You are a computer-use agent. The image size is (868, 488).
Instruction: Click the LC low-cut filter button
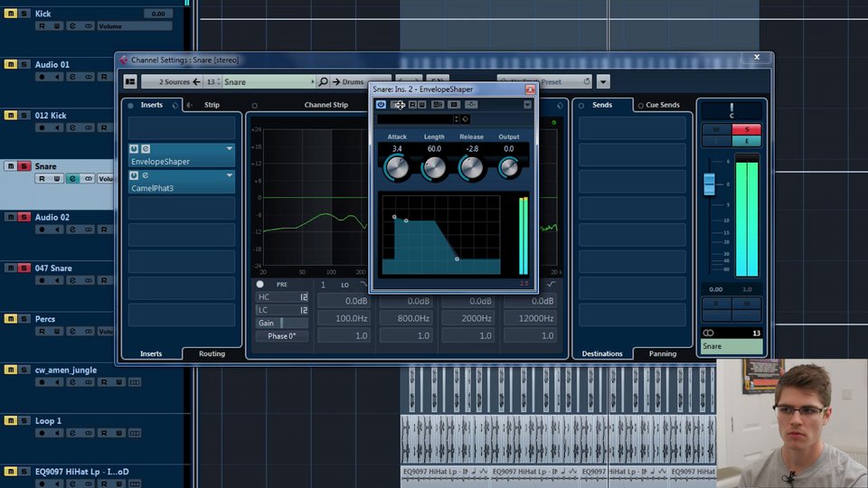coord(282,310)
